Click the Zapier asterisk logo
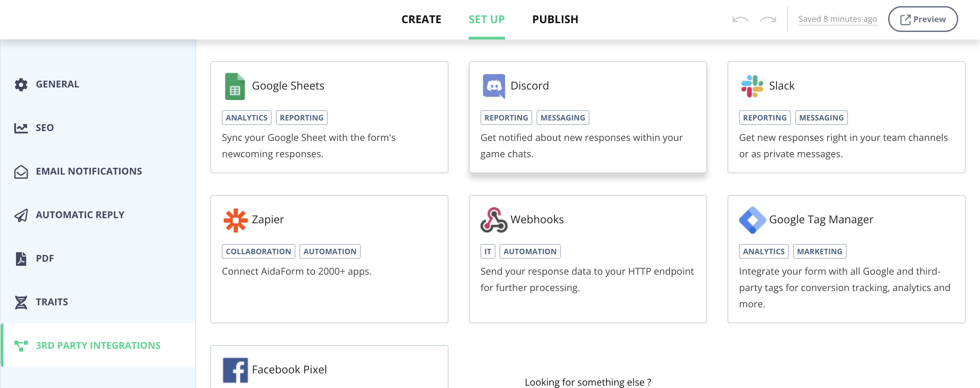The width and height of the screenshot is (980, 388). click(235, 220)
